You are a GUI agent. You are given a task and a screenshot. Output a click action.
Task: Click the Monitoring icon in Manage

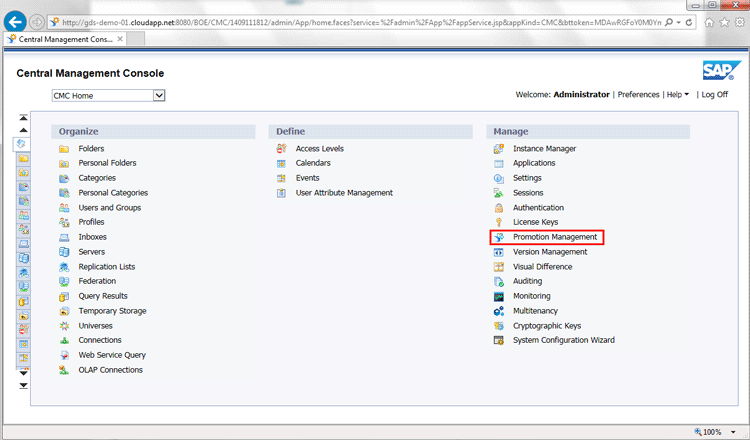click(498, 296)
